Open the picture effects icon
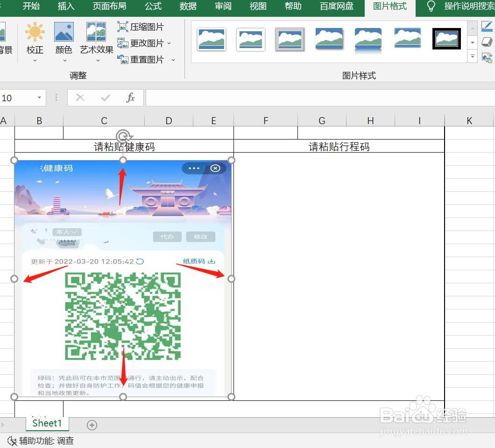This screenshot has height=448, width=495. pos(487,42)
